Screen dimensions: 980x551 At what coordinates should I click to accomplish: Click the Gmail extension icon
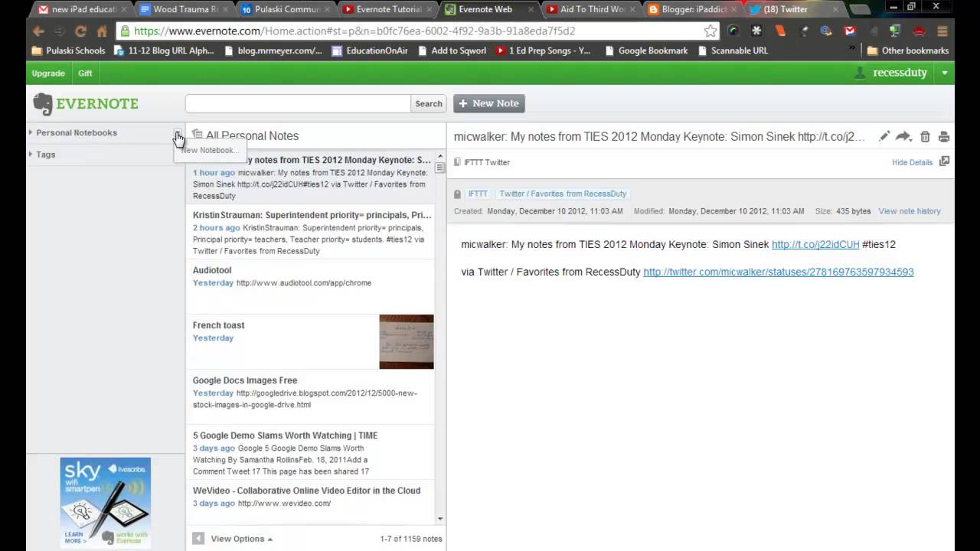click(850, 31)
